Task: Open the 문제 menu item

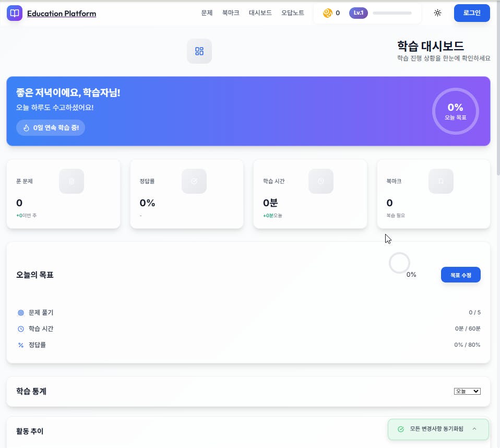Action: pos(207,13)
